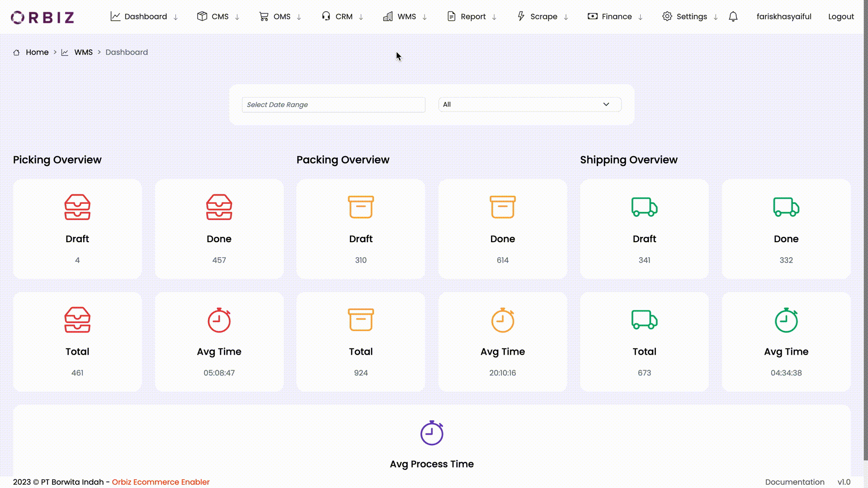Click the Packing Avg Time timer icon
Image resolution: width=868 pixels, height=488 pixels.
coord(503,320)
